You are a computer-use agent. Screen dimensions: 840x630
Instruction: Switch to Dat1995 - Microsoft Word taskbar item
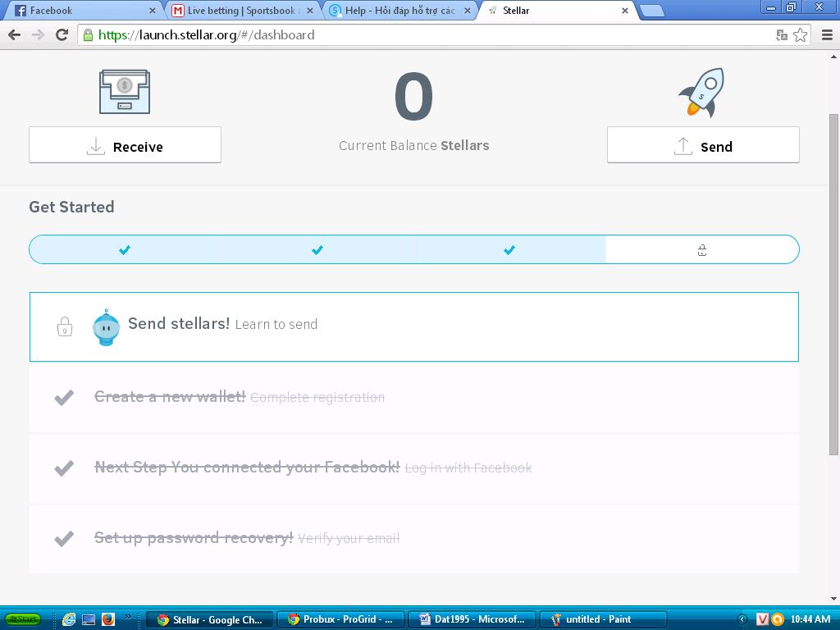tap(472, 620)
